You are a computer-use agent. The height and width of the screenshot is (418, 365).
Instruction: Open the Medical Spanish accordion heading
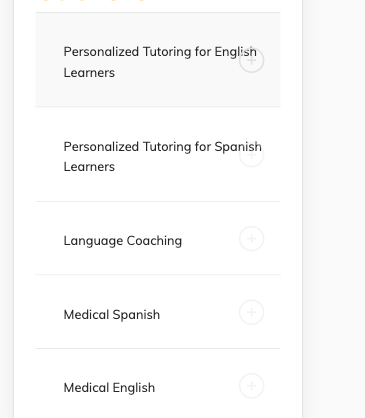pos(112,315)
